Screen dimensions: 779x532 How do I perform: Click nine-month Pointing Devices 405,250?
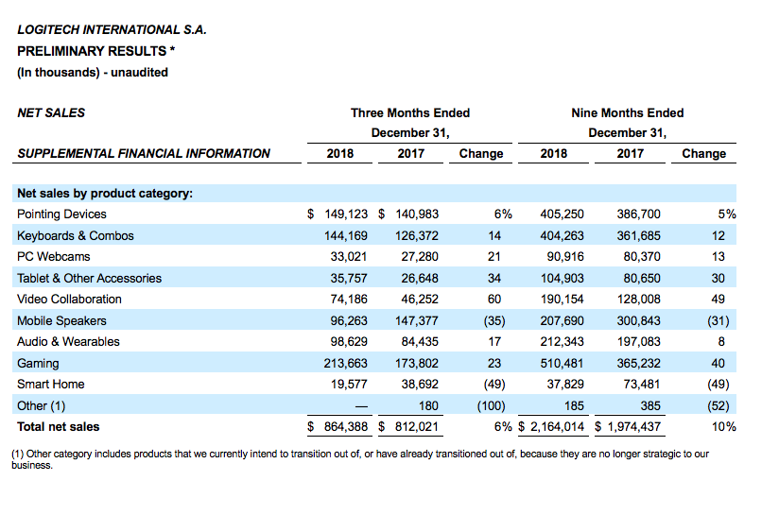[562, 215]
